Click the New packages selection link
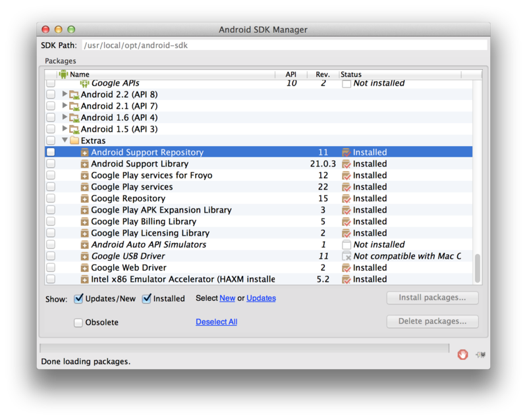 click(x=227, y=298)
